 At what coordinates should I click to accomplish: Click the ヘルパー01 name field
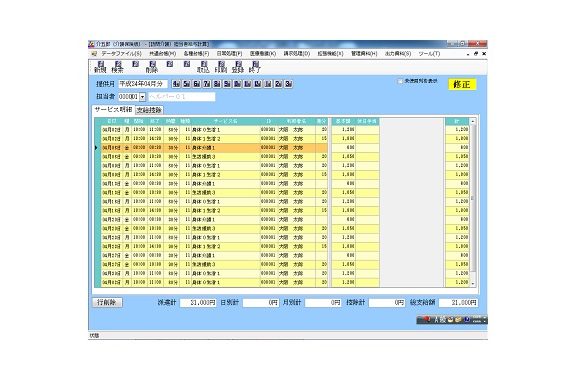[182, 97]
